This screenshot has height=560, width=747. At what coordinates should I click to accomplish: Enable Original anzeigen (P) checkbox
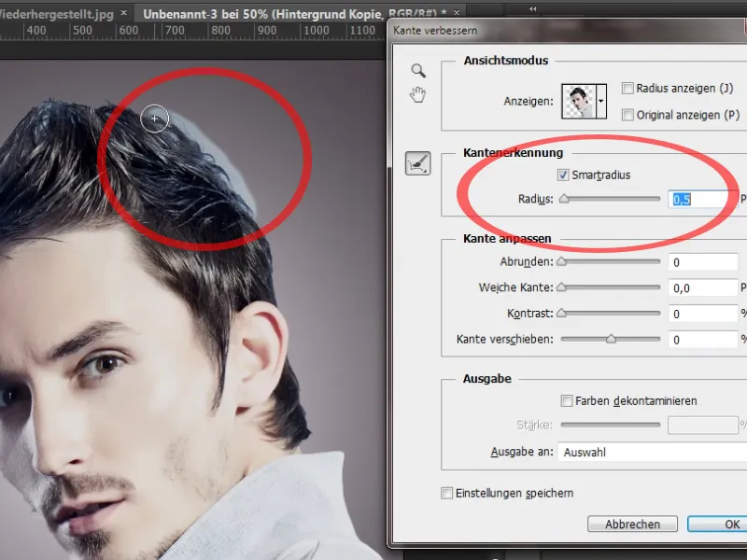point(627,115)
